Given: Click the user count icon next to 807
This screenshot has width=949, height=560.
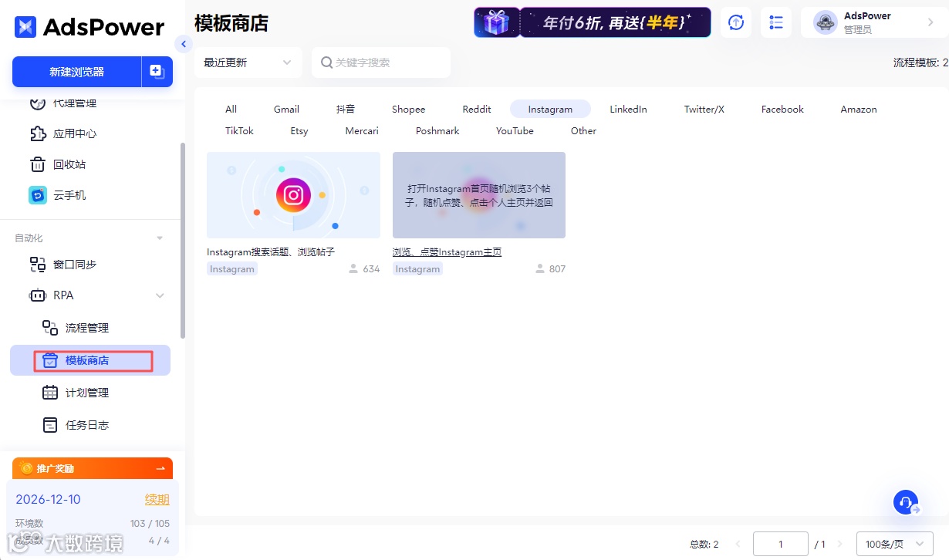Looking at the screenshot, I should coord(540,269).
